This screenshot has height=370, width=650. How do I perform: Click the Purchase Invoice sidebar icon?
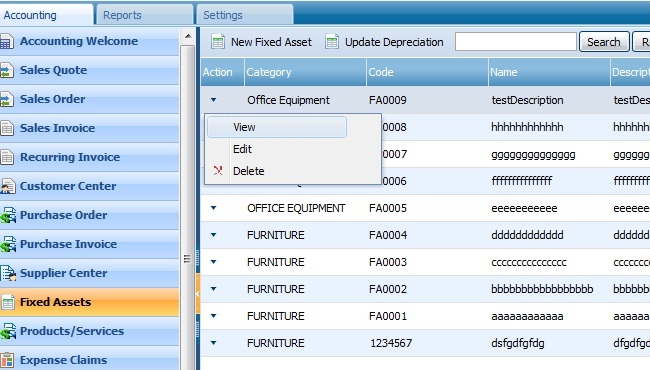pos(8,244)
